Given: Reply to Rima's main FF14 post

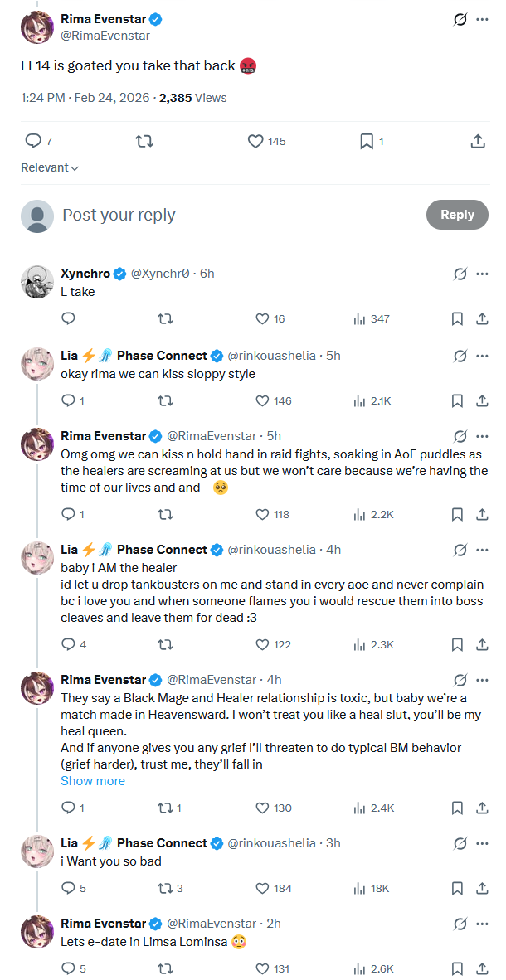Looking at the screenshot, I should click(33, 141).
